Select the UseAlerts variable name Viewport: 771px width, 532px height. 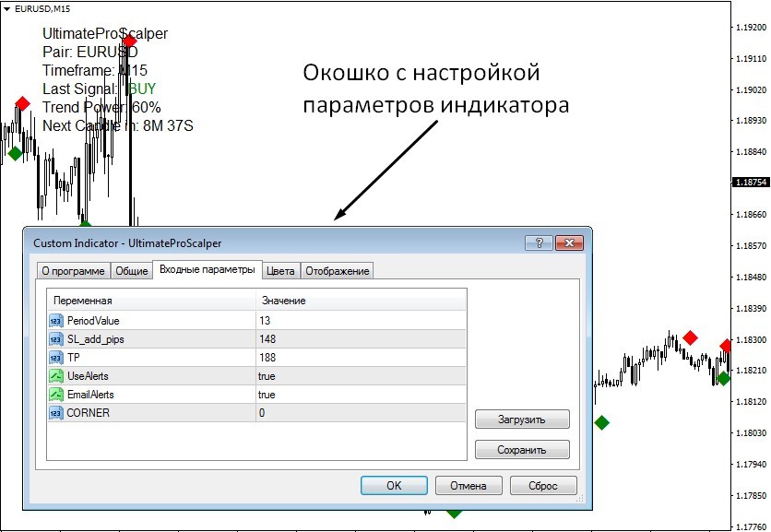point(88,376)
